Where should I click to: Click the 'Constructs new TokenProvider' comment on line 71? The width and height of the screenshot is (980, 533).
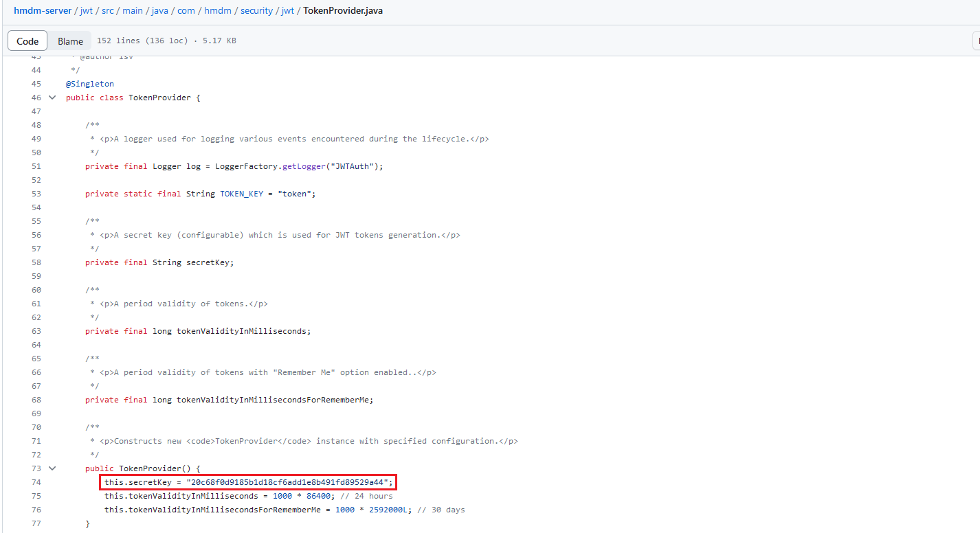tap(304, 441)
